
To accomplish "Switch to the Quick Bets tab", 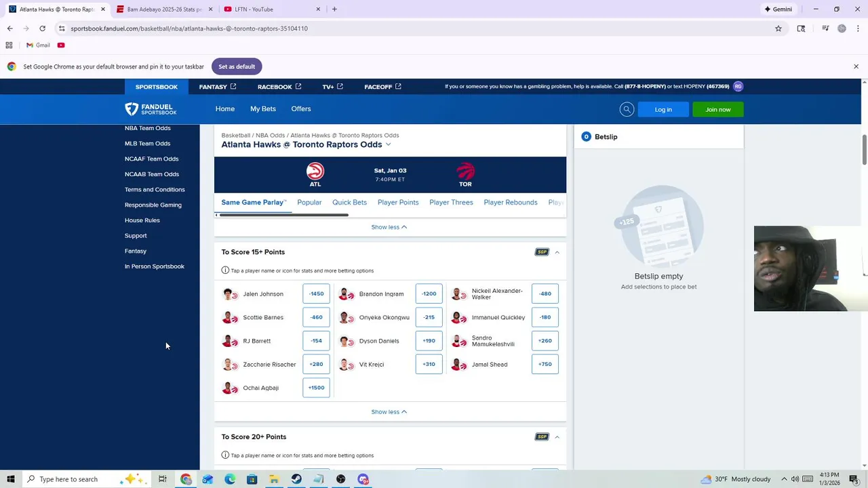I will pos(349,202).
